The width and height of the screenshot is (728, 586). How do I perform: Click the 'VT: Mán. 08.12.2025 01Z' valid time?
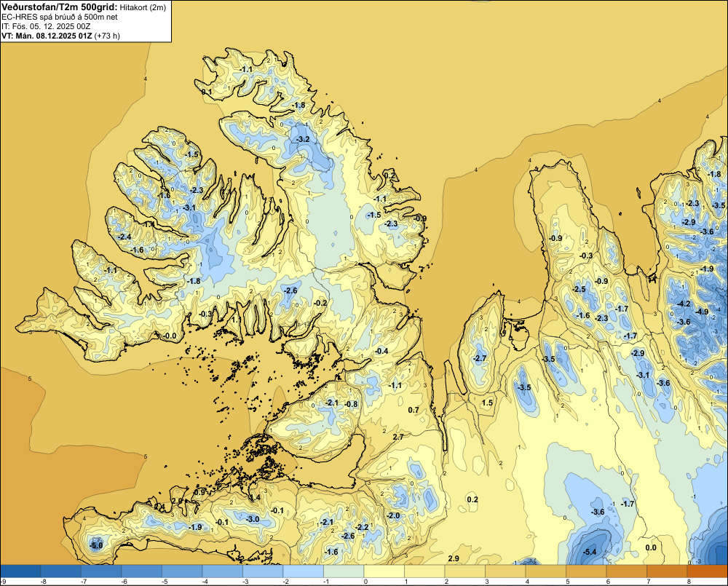point(47,36)
